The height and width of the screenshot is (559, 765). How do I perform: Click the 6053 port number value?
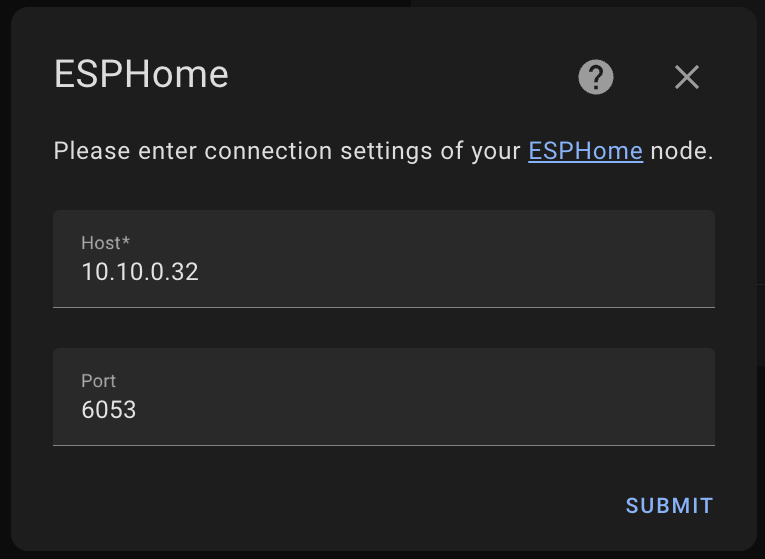tap(109, 409)
